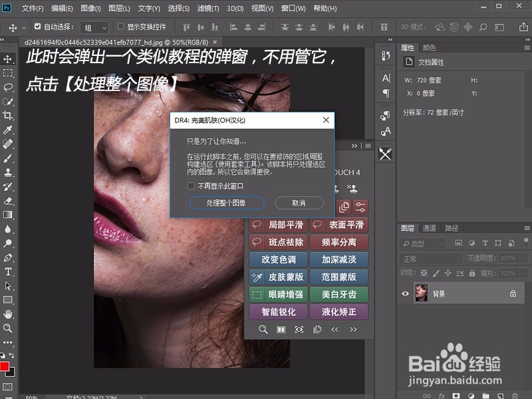Open the 不透明度 opacity dropdown
532x399 pixels.
click(x=524, y=258)
